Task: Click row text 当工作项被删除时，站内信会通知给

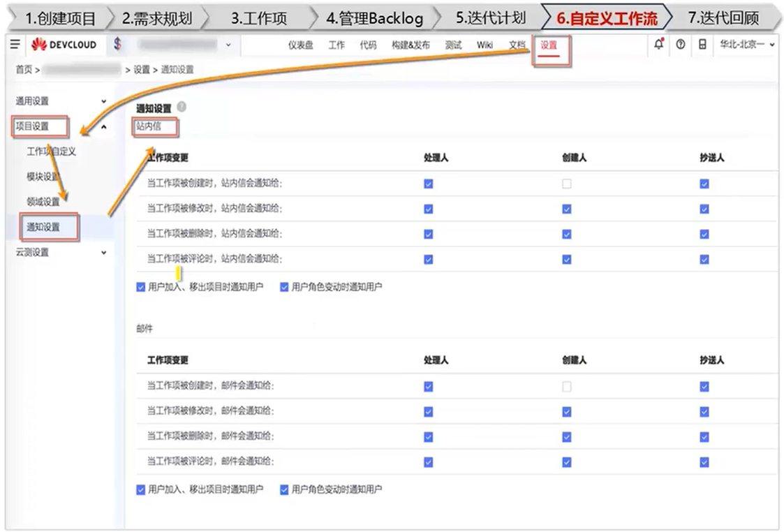Action: tap(214, 233)
